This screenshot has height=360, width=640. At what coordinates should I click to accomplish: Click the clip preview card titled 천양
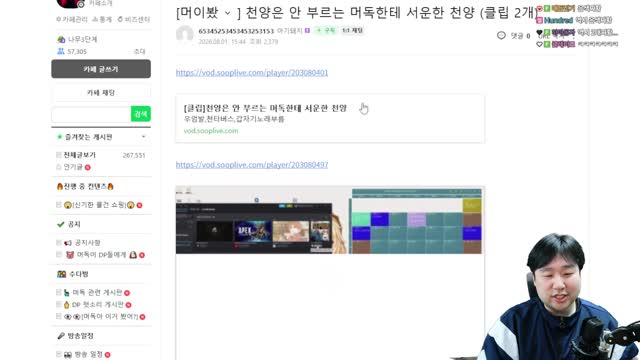click(x=330, y=119)
